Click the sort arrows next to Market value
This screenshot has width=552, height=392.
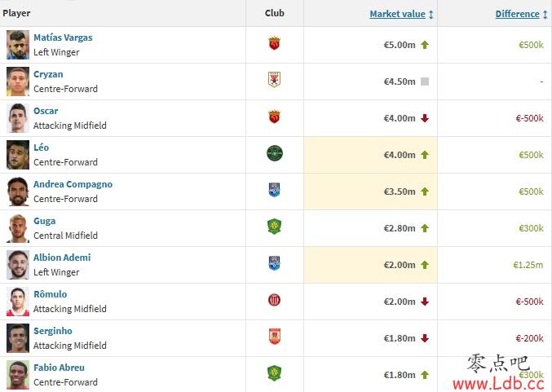tap(431, 15)
